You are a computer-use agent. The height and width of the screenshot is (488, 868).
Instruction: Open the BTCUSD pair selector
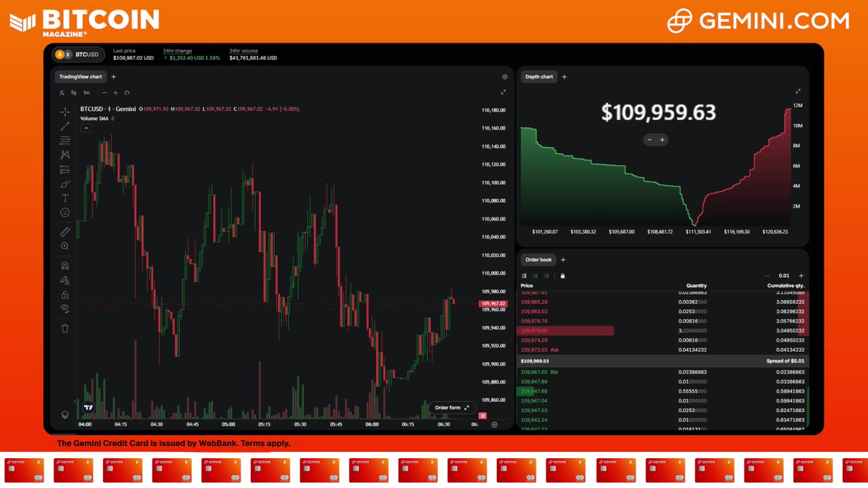pos(79,54)
